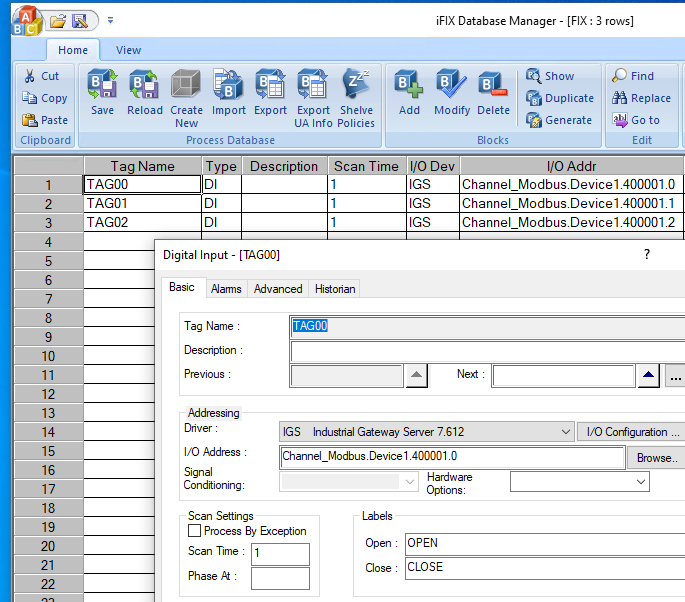Click Scan Time column header
The height and width of the screenshot is (602, 685).
[x=367, y=166]
